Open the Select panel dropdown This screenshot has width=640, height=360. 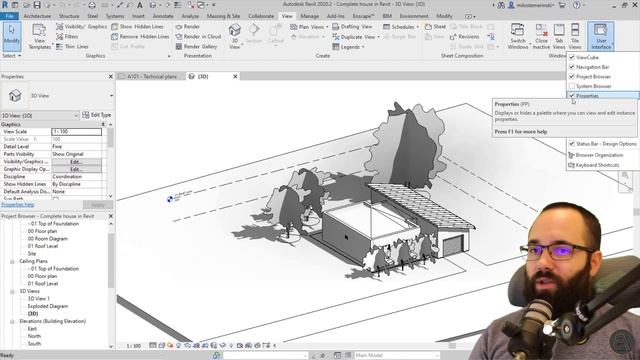[x=11, y=56]
